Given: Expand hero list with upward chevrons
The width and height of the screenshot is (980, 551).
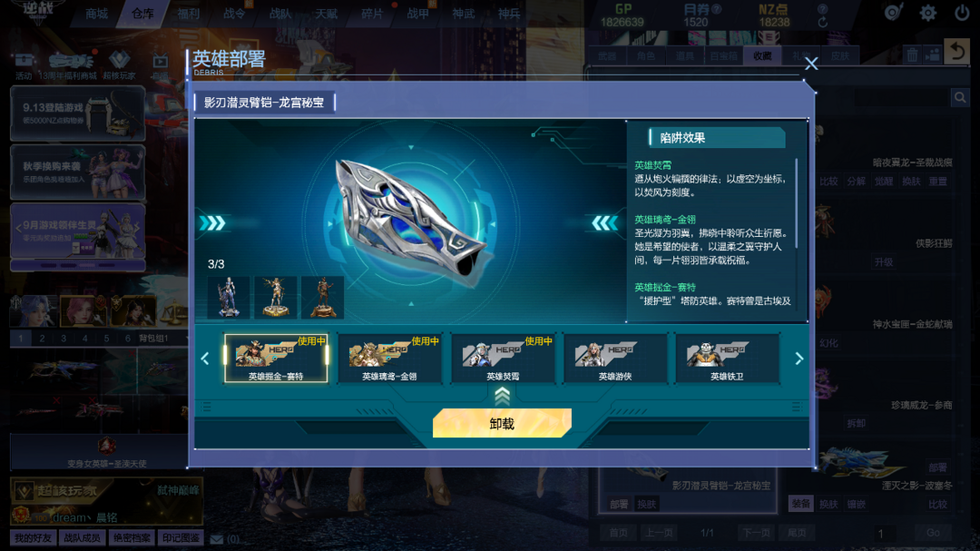Looking at the screenshot, I should click(x=502, y=395).
